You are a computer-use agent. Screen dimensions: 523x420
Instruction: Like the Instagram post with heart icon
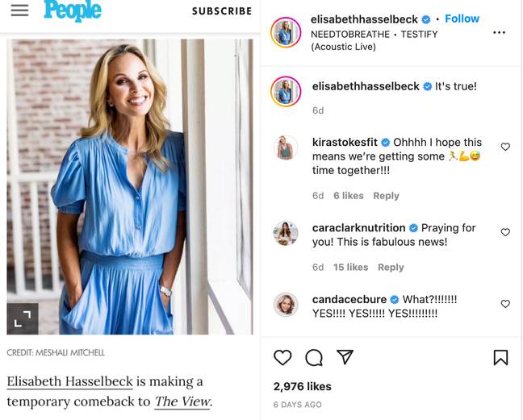(x=282, y=358)
